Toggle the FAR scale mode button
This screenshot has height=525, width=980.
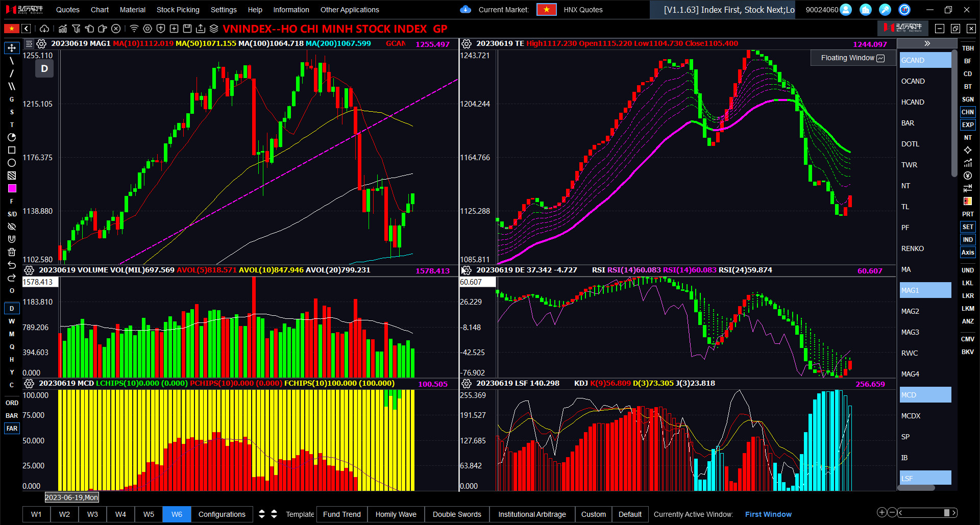(x=12, y=429)
